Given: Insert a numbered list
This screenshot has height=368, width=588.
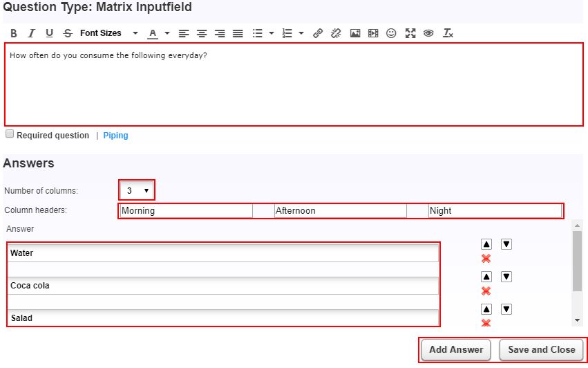Looking at the screenshot, I should [x=287, y=33].
